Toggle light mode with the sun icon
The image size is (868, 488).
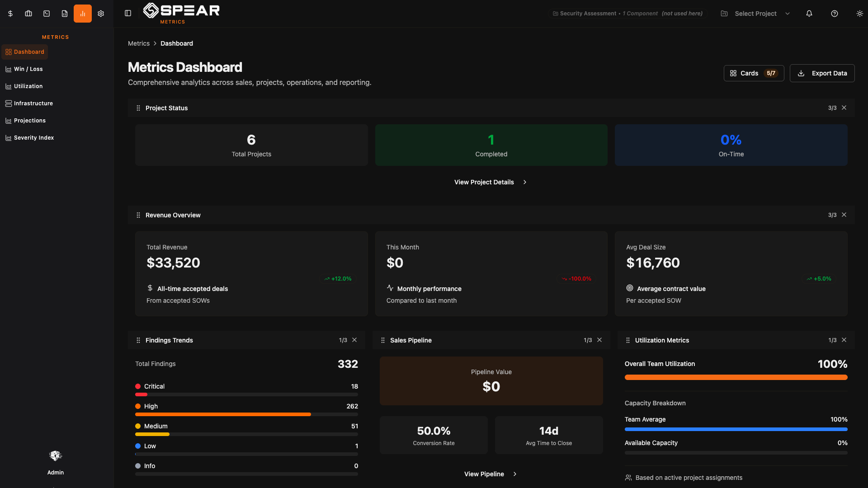click(x=859, y=14)
